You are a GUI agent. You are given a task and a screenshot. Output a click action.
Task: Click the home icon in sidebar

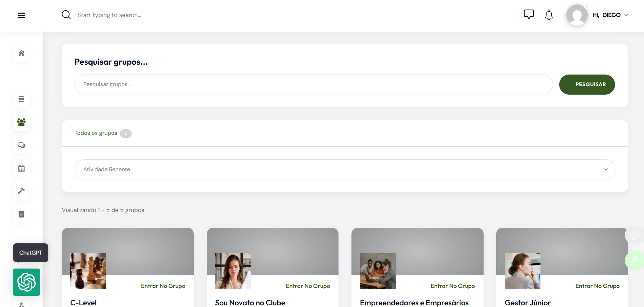[x=21, y=53]
